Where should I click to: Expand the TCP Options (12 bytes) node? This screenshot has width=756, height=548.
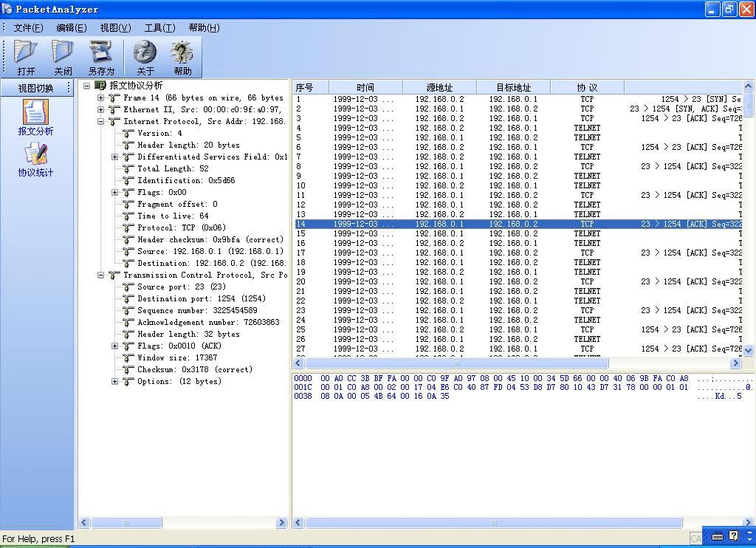tap(115, 382)
